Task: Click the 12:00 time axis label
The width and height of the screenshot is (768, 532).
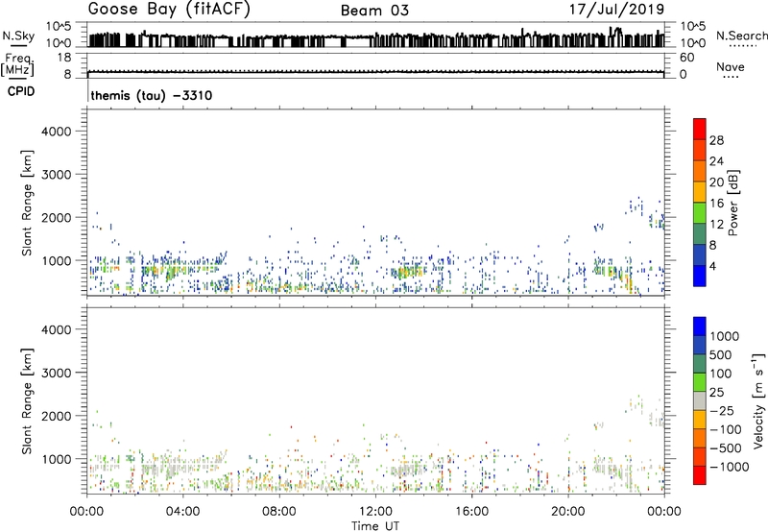Action: (x=375, y=512)
